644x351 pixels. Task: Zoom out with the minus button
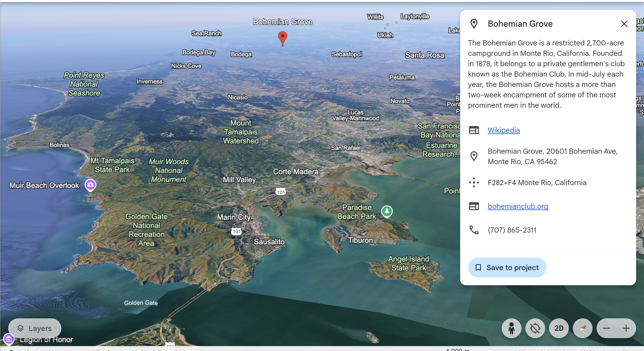tap(606, 328)
